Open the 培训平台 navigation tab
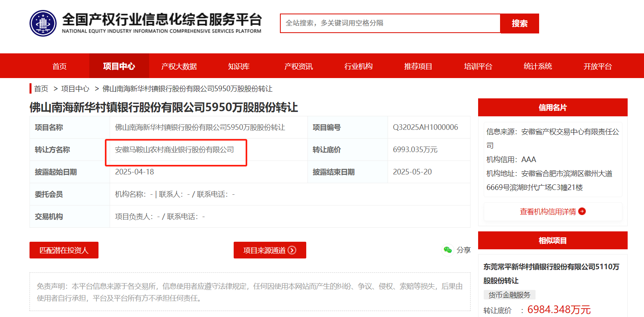Image resolution: width=644 pixels, height=317 pixels. point(478,66)
